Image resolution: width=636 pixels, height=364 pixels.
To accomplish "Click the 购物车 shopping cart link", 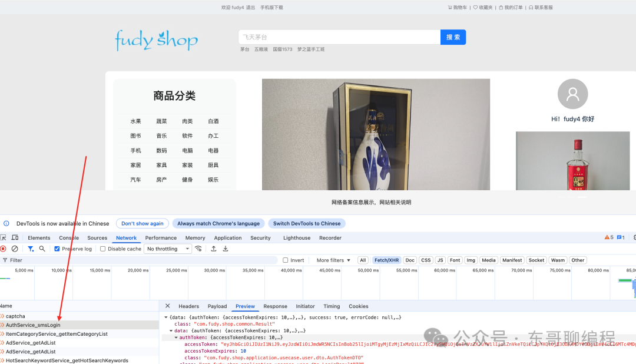I will click(x=458, y=7).
